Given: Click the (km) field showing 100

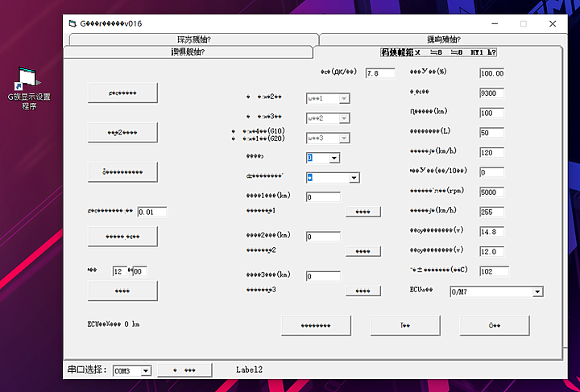Looking at the screenshot, I should (492, 113).
